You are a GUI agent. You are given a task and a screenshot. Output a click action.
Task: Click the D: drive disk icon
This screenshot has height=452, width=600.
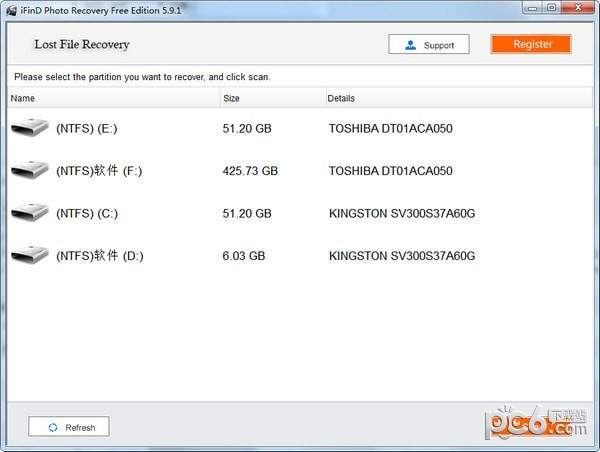30,256
